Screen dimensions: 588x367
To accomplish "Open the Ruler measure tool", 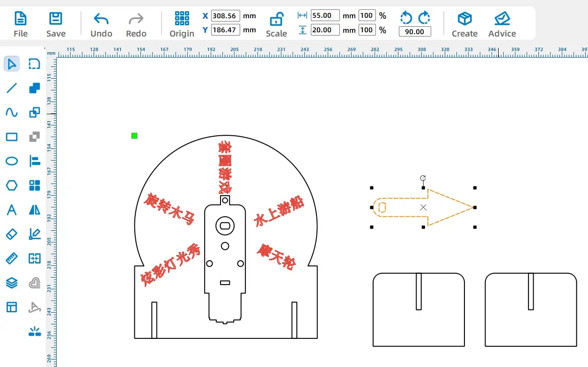I will [12, 258].
